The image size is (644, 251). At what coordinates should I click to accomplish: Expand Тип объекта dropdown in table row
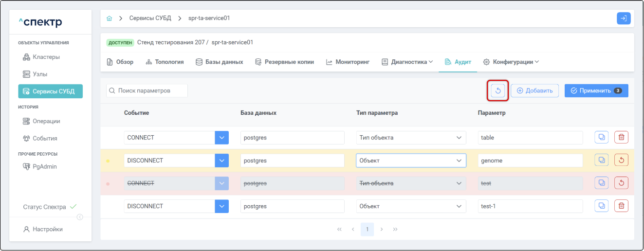pos(459,138)
